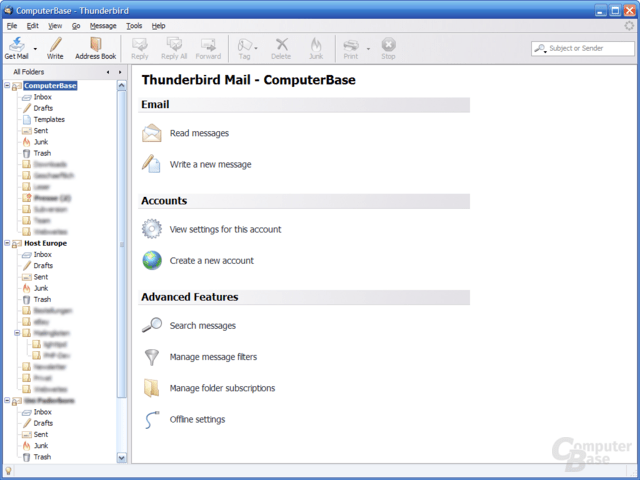Viewport: 640px width, 480px height.
Task: Click the offline settings cable icon
Action: click(152, 420)
